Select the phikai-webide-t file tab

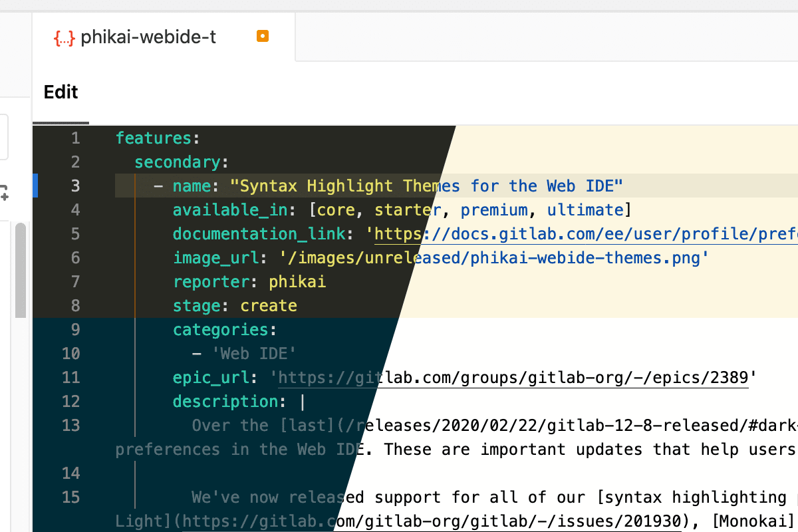[148, 37]
